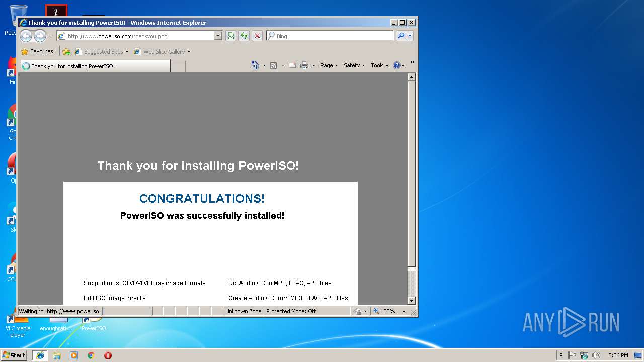Click the address bar URL field
644x362 pixels.
(x=136, y=36)
